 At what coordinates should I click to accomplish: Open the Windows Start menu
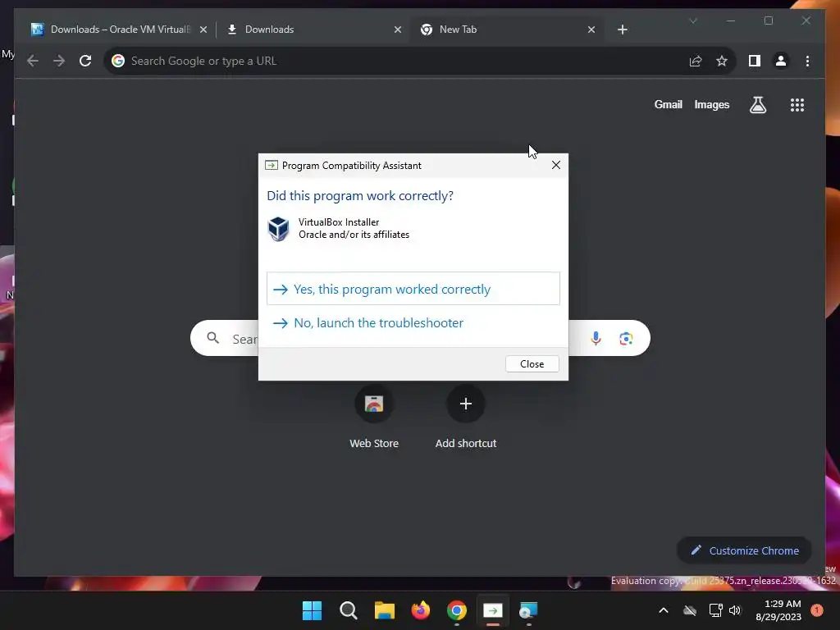pyautogui.click(x=312, y=610)
